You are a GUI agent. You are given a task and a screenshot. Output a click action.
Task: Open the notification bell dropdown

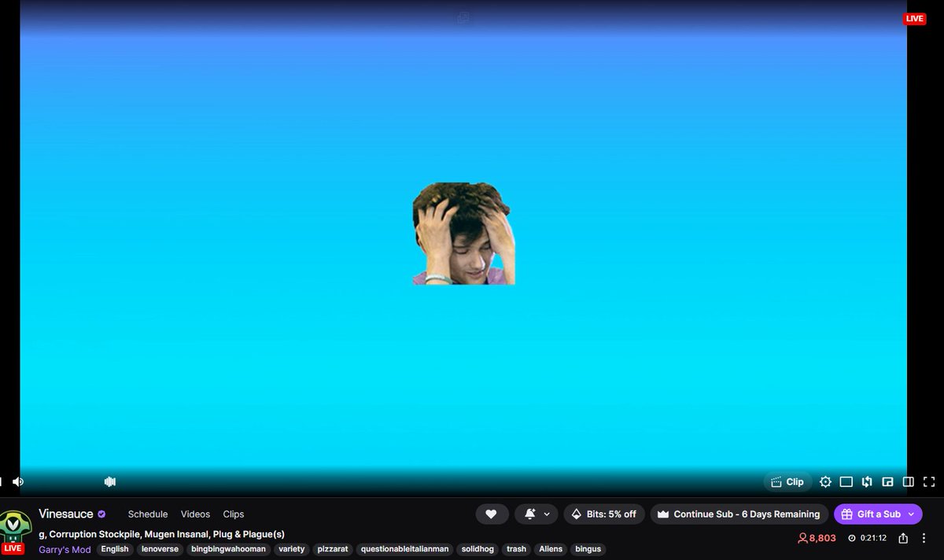537,514
